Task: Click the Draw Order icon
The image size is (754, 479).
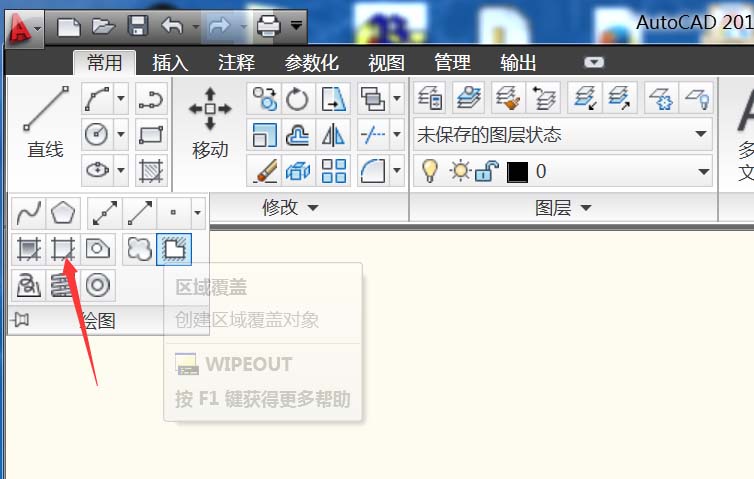Action: [x=373, y=98]
